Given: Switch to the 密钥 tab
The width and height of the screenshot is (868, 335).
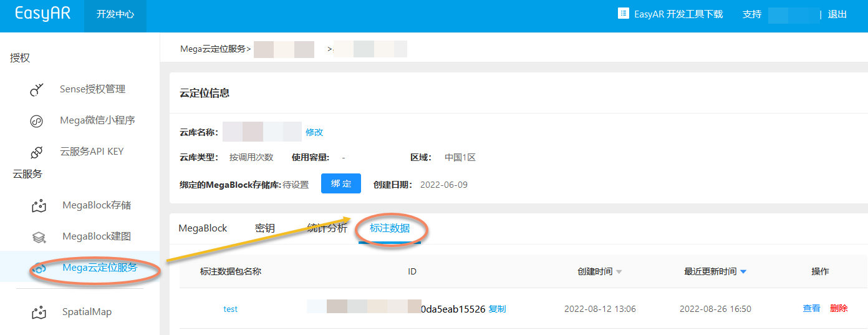Looking at the screenshot, I should point(265,228).
